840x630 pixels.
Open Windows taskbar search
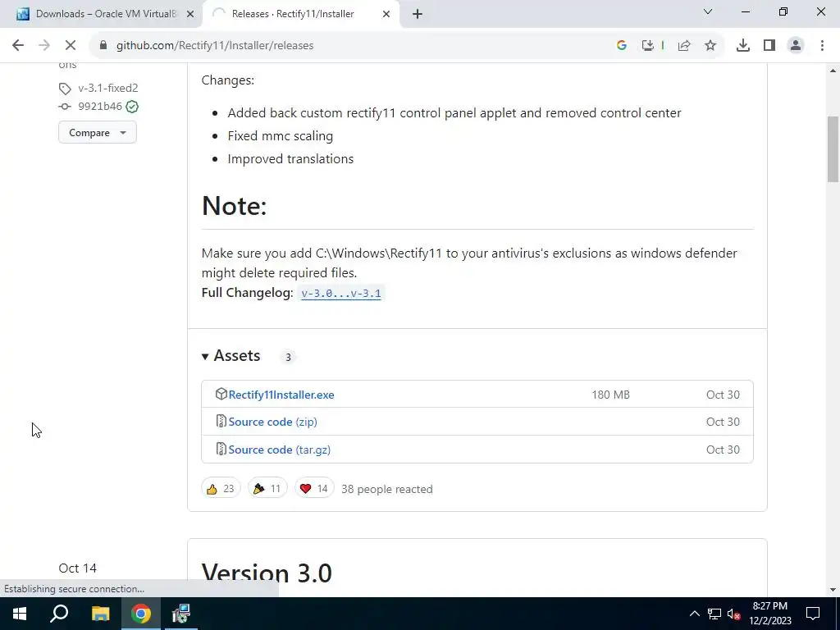tap(59, 614)
